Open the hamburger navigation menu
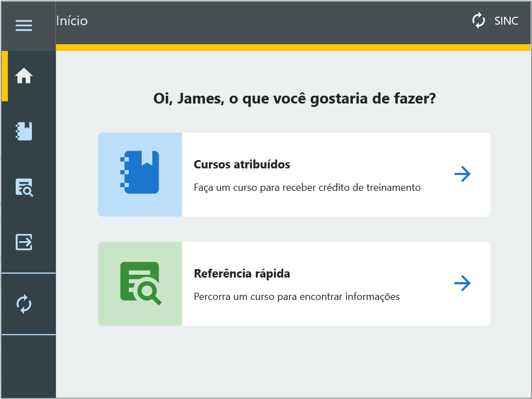Screen dimensions: 532x399 click(24, 25)
